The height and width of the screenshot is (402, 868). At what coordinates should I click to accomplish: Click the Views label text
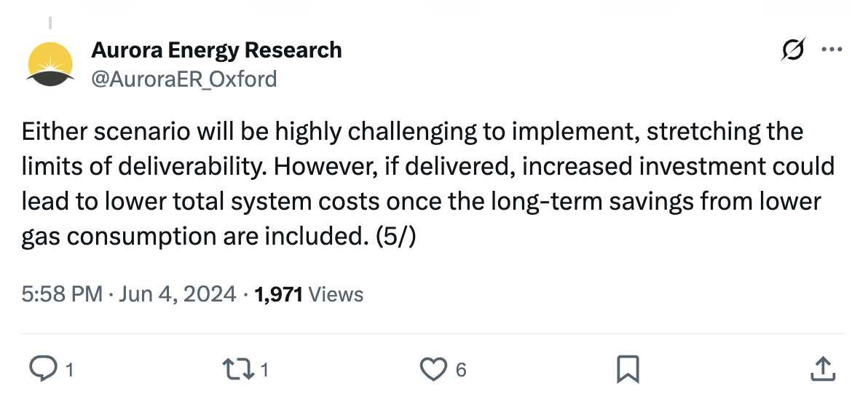pyautogui.click(x=336, y=294)
